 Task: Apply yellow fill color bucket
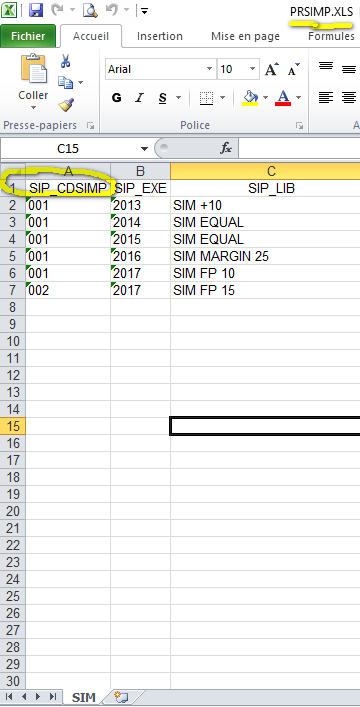250,97
